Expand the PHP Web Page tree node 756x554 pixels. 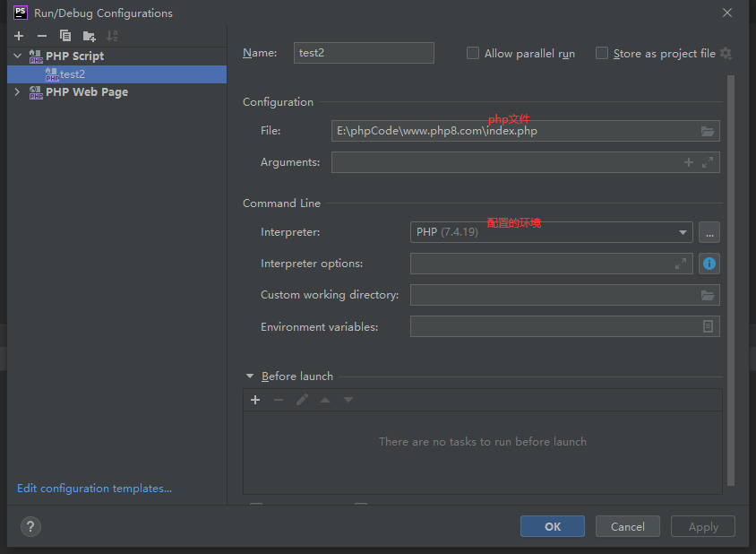(17, 92)
